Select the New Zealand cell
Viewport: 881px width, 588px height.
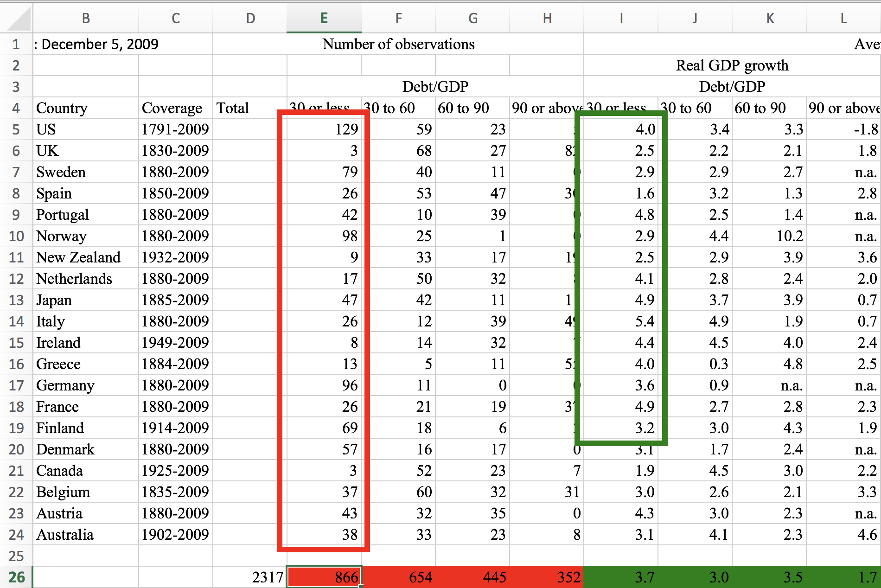click(86, 257)
